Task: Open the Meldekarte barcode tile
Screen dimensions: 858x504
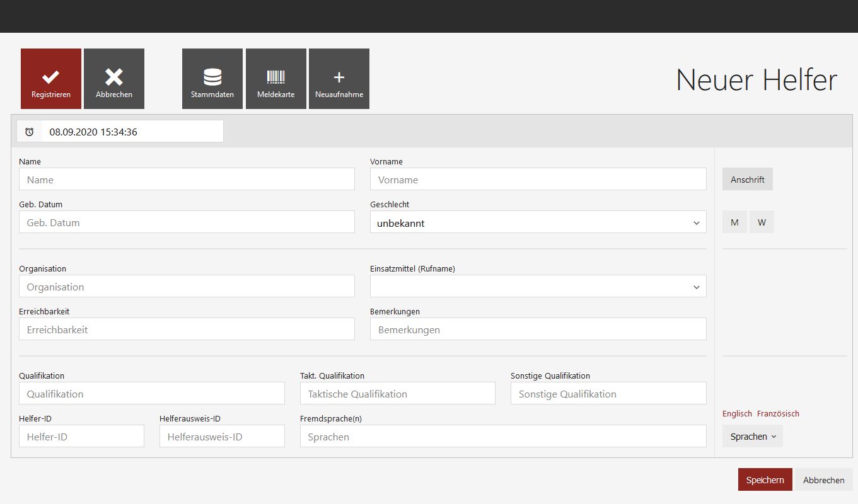Action: pyautogui.click(x=276, y=79)
